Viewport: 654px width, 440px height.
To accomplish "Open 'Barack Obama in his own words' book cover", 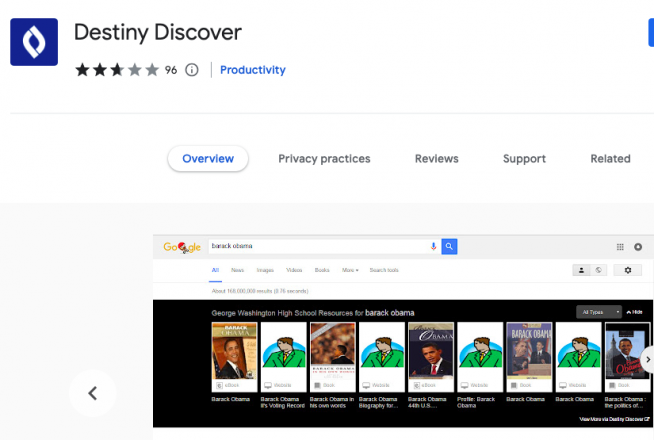I will click(x=333, y=350).
